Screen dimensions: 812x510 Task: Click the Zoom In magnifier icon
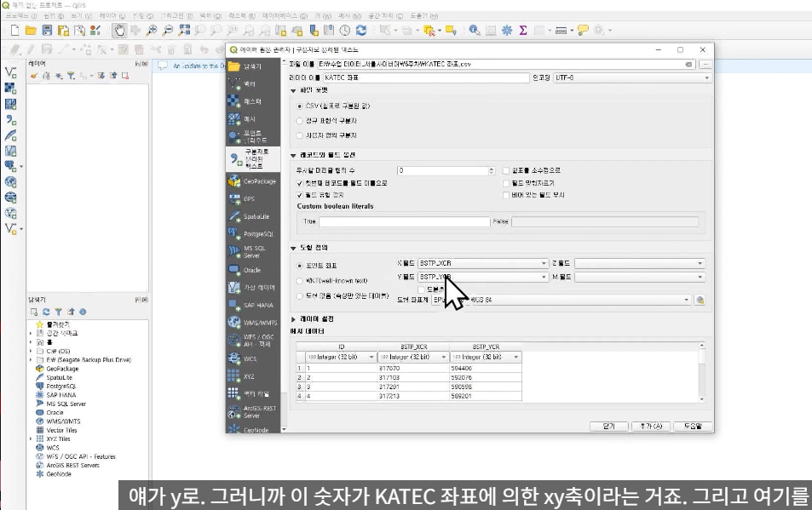152,31
